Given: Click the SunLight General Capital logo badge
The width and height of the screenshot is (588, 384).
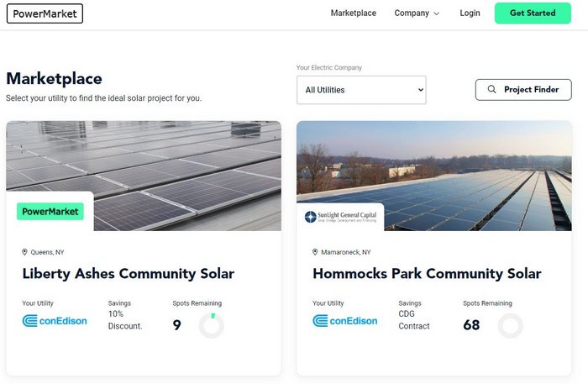Looking at the screenshot, I should 340,217.
